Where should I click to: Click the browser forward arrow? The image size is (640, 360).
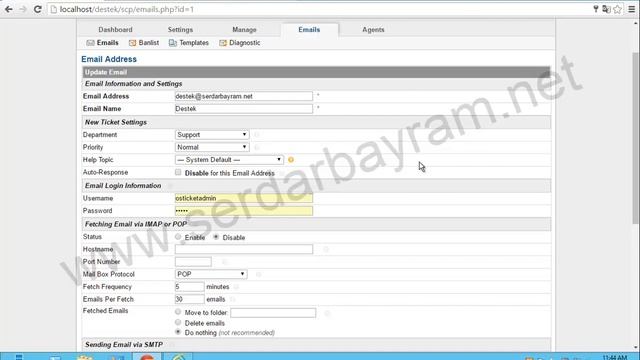click(x=23, y=9)
